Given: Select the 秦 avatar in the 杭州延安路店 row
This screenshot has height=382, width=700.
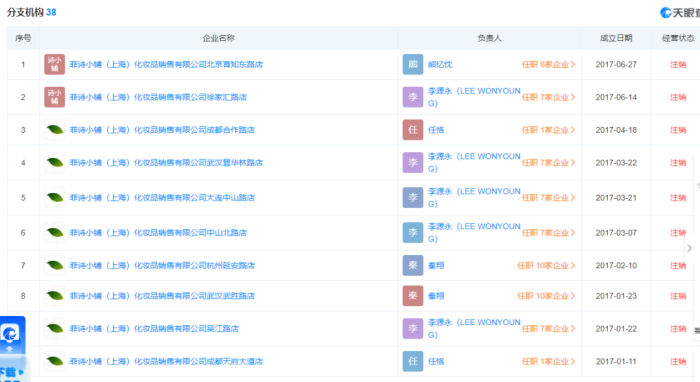Looking at the screenshot, I should (413, 266).
